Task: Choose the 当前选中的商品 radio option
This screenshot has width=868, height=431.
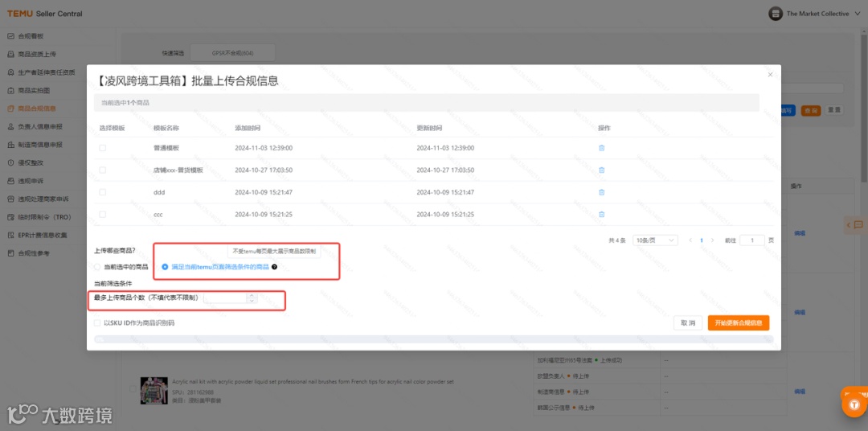Action: point(97,266)
